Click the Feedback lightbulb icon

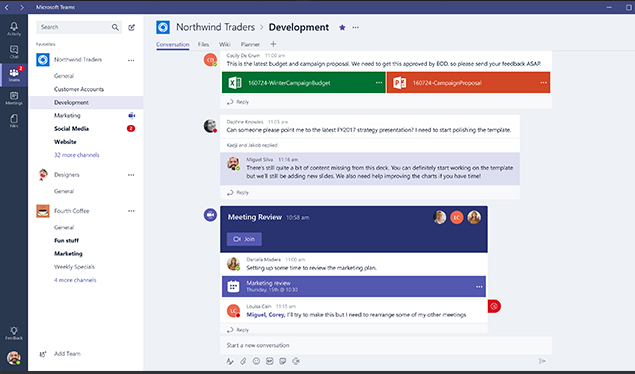click(x=14, y=333)
